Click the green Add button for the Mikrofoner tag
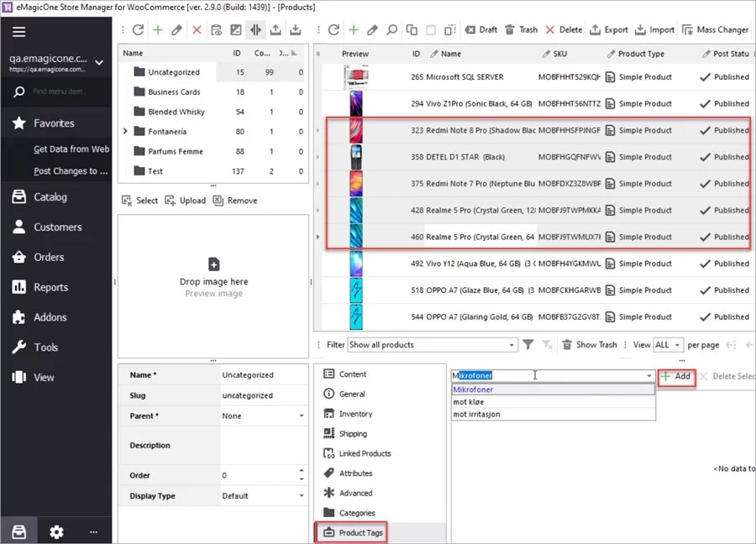 [x=676, y=376]
